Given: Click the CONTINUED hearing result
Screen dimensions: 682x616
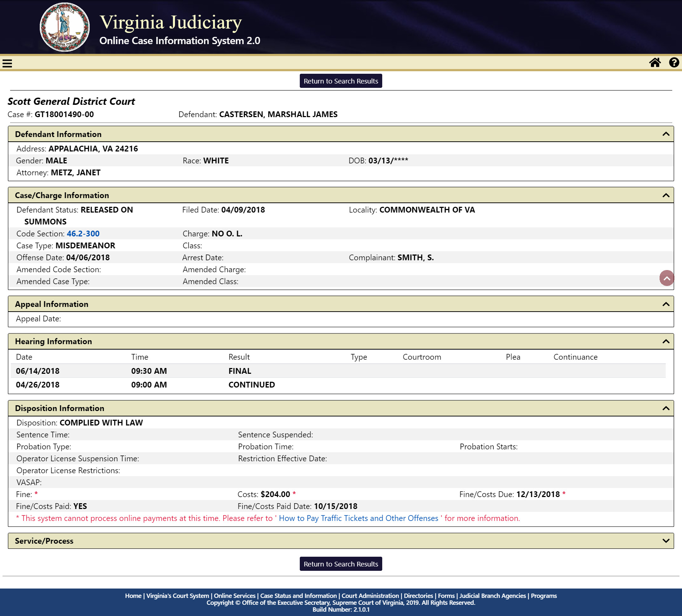Looking at the screenshot, I should click(252, 385).
